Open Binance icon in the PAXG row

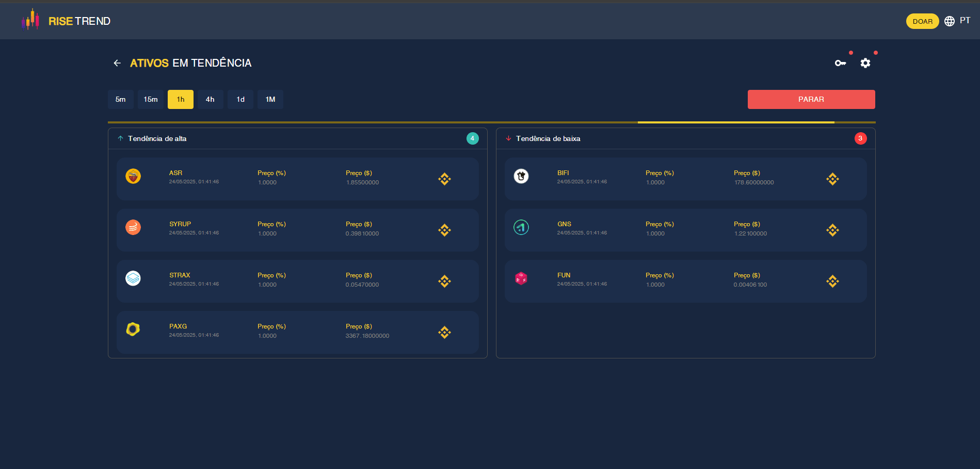tap(445, 333)
